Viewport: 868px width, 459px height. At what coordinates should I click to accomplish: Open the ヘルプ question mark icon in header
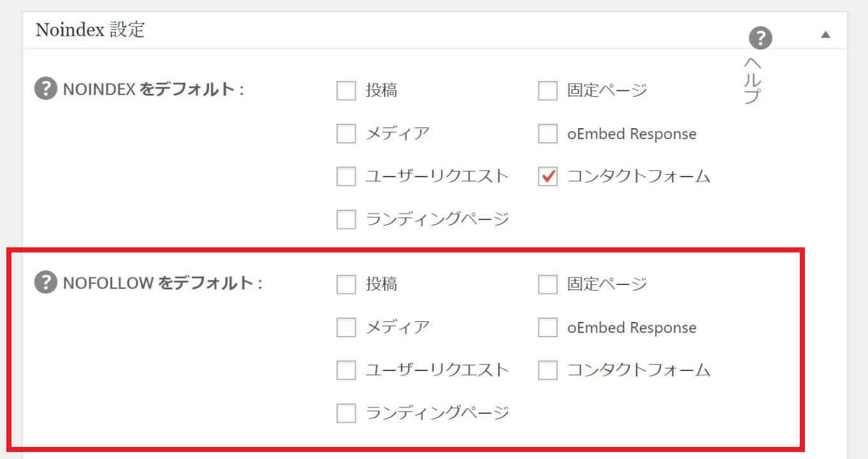point(760,38)
